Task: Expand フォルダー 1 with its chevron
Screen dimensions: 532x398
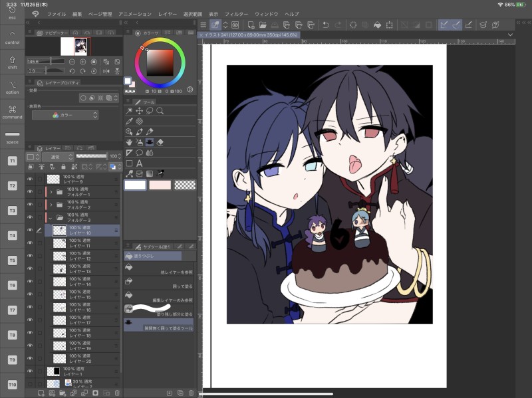Action: [x=51, y=192]
